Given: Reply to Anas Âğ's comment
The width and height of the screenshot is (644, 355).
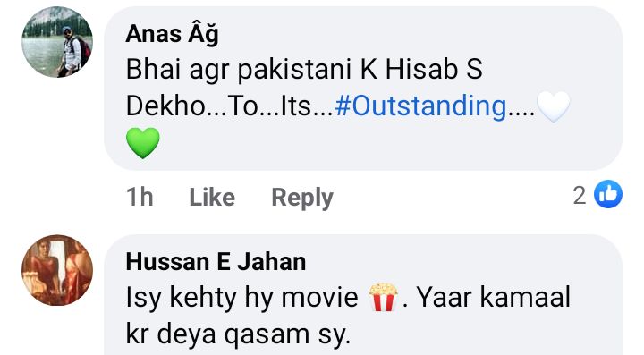Looking at the screenshot, I should tap(302, 198).
